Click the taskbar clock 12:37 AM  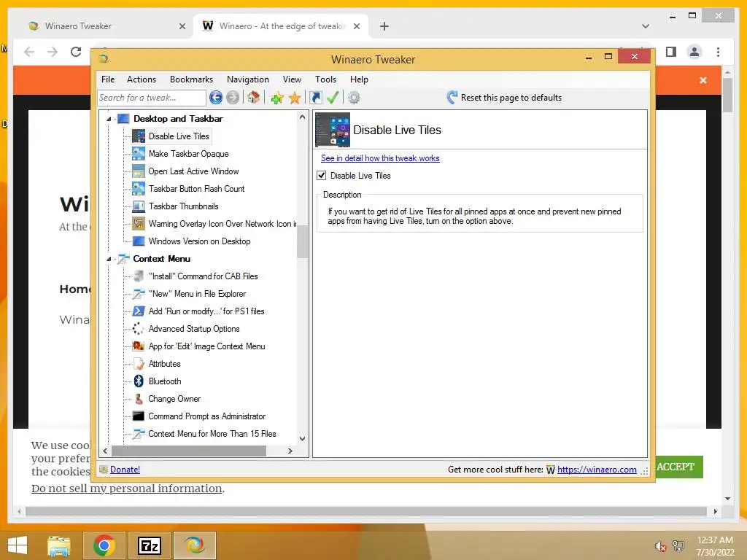[x=715, y=540]
